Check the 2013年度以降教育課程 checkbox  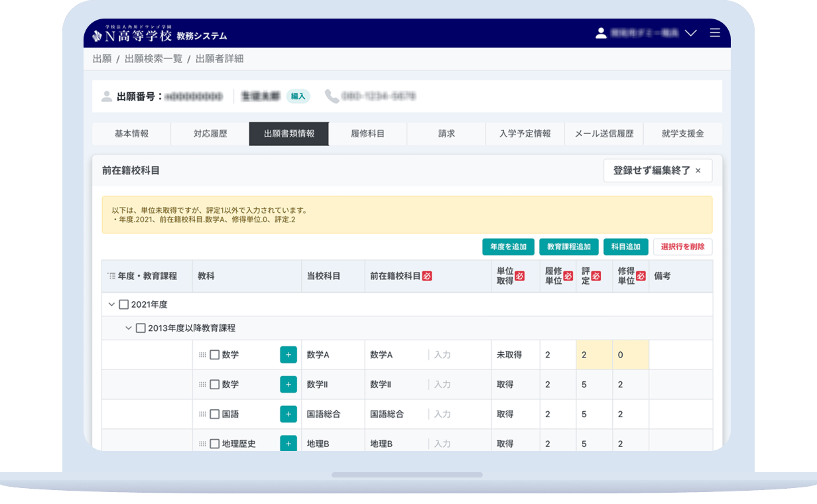139,328
